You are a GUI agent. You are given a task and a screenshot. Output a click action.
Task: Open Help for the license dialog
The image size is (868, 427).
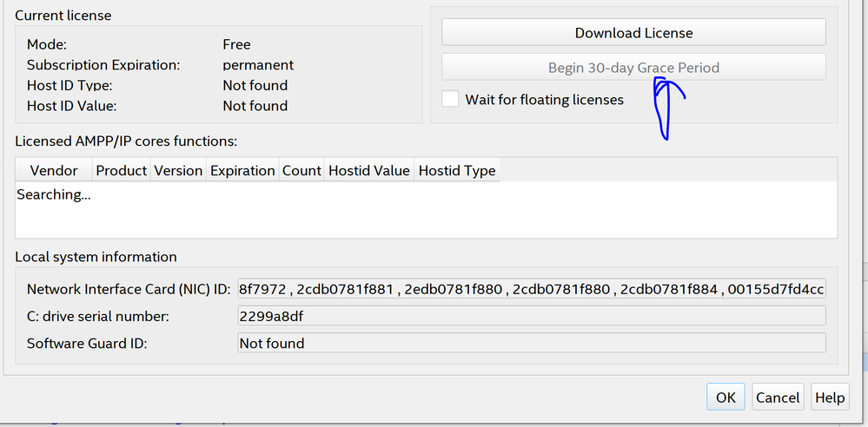pos(830,397)
